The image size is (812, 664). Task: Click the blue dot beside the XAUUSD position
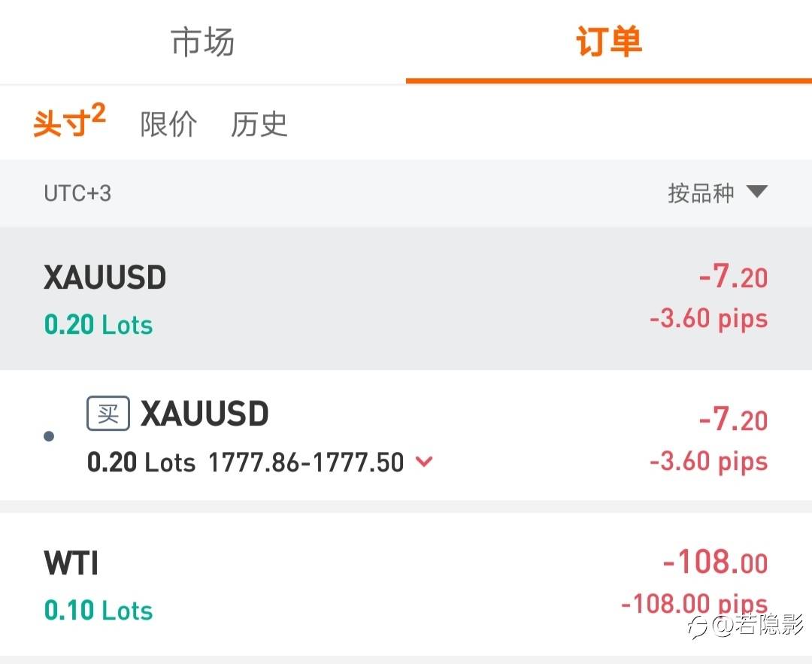49,436
